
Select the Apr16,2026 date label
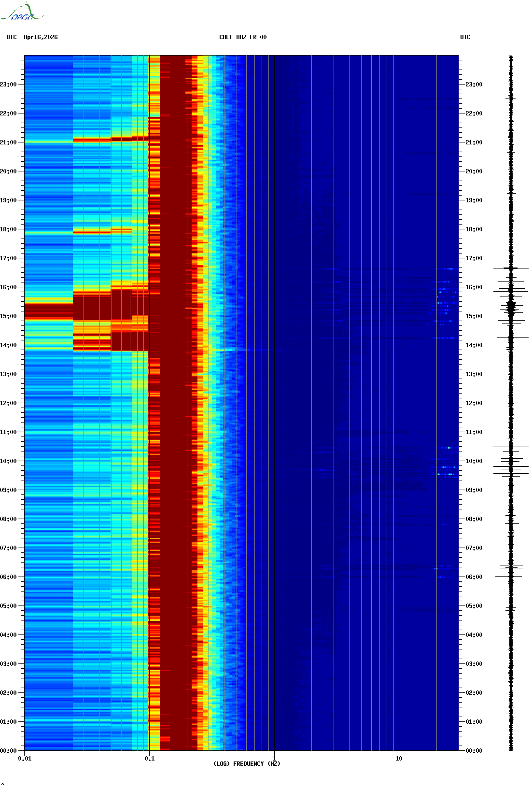41,37
